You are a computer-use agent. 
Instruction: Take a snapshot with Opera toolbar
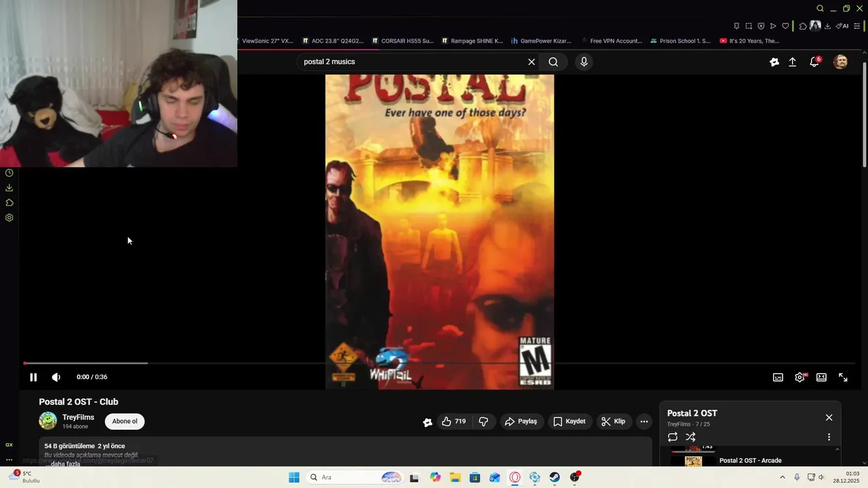[x=749, y=26]
